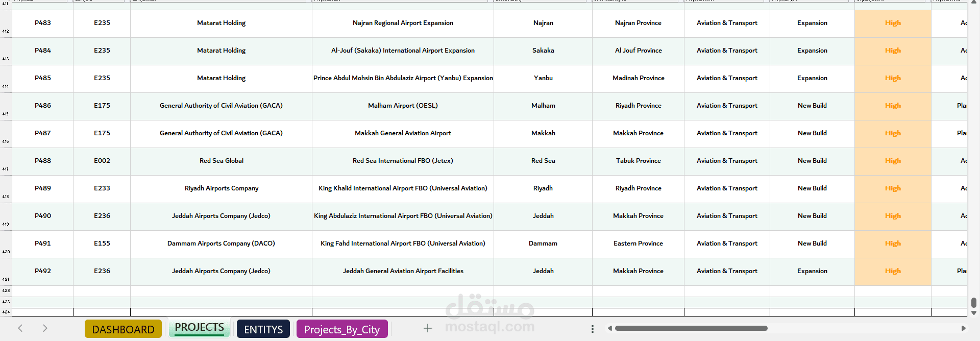Click the Red Sea city cell

pos(543,161)
